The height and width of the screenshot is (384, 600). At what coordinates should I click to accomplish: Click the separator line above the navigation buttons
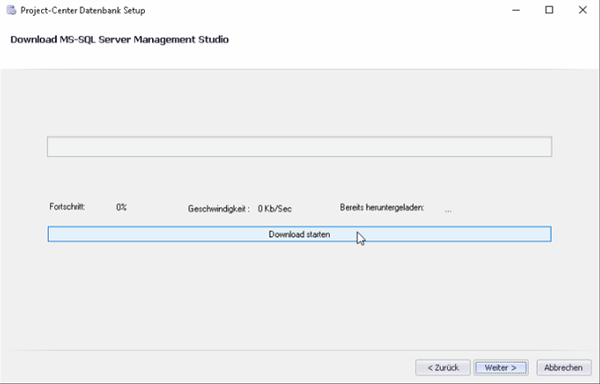299,350
